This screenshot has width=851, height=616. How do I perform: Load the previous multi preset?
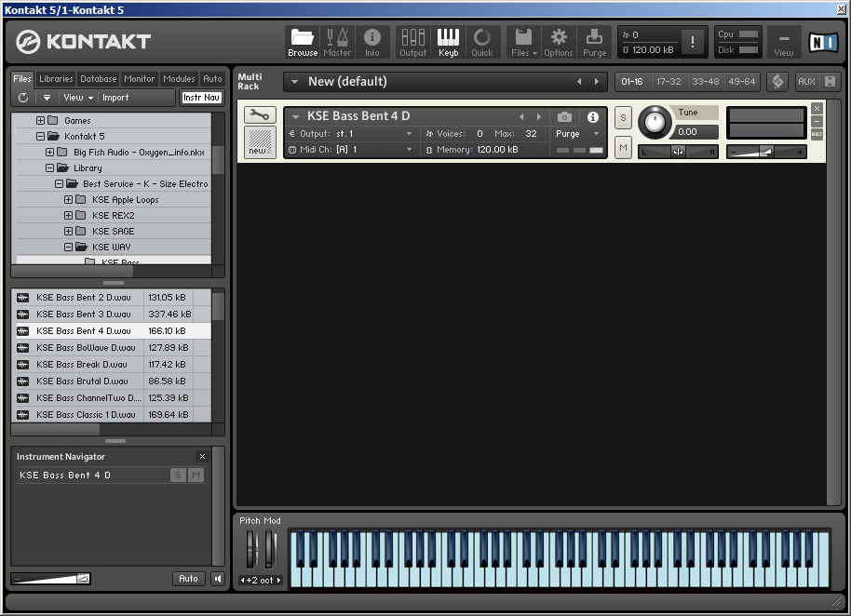(x=579, y=82)
